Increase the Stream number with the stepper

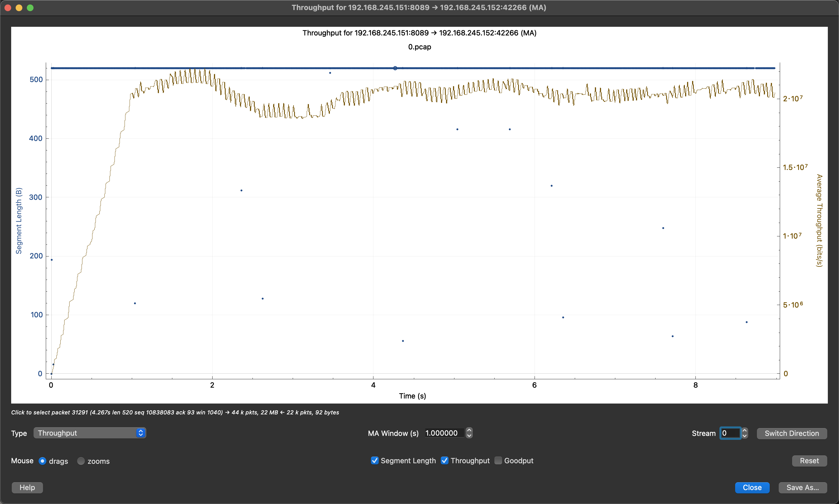coord(744,430)
